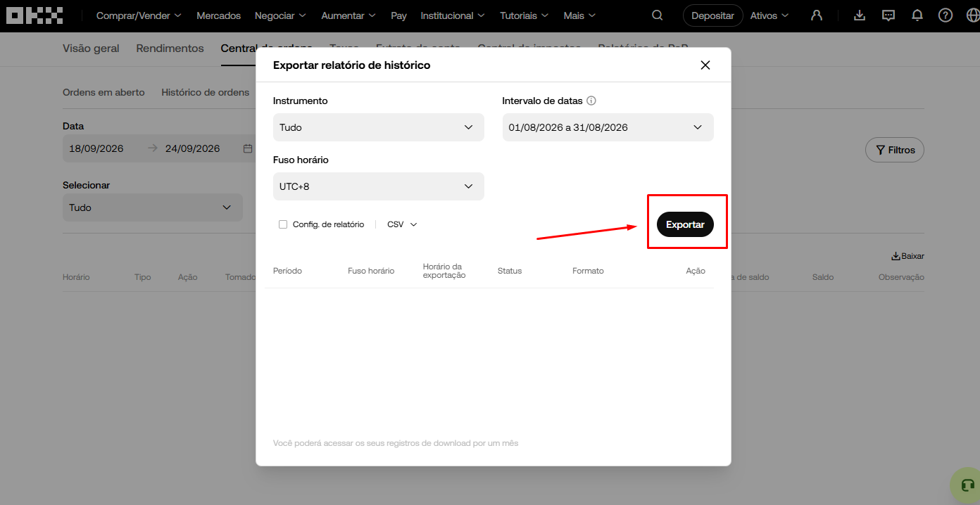Open the Intervalo de datas dropdown
Image resolution: width=980 pixels, height=505 pixels.
click(608, 127)
